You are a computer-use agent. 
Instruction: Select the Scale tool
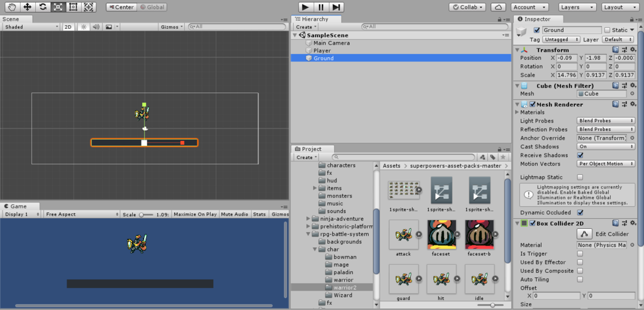tap(58, 7)
